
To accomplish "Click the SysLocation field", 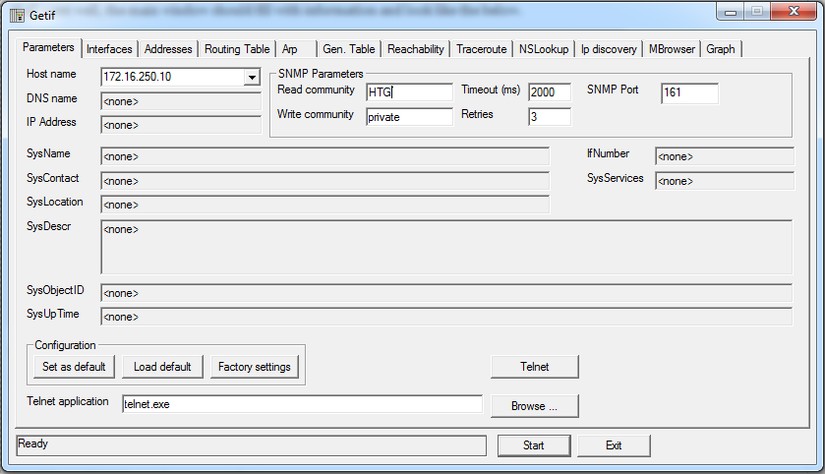I will pos(325,205).
